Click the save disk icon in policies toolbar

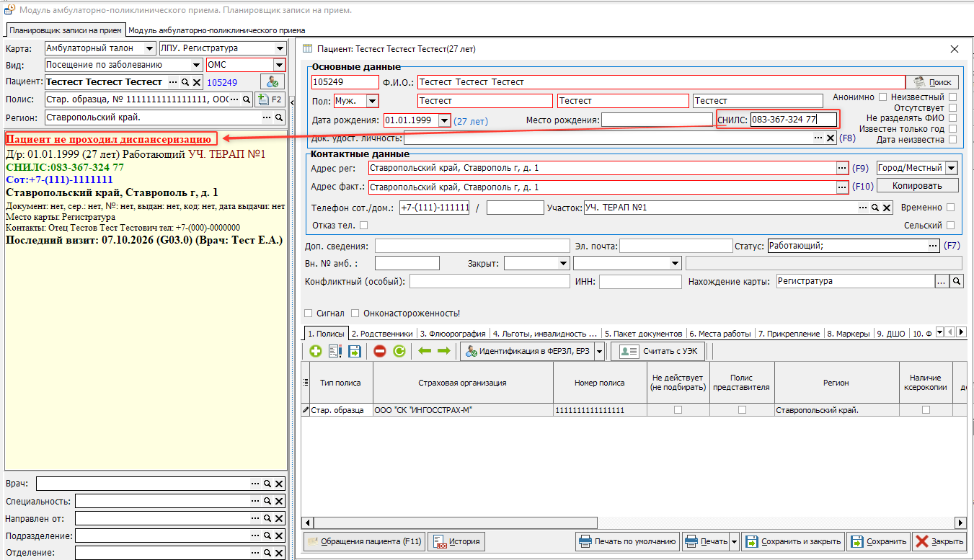click(355, 351)
